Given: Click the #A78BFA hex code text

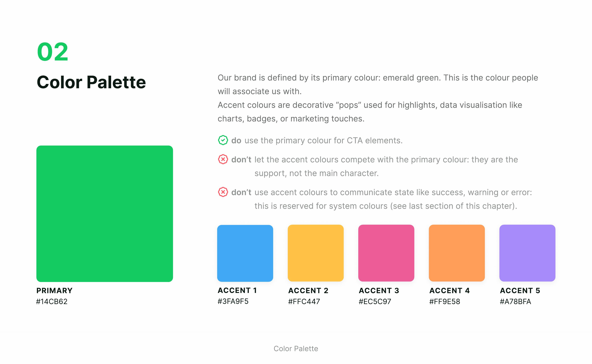Looking at the screenshot, I should (x=516, y=302).
